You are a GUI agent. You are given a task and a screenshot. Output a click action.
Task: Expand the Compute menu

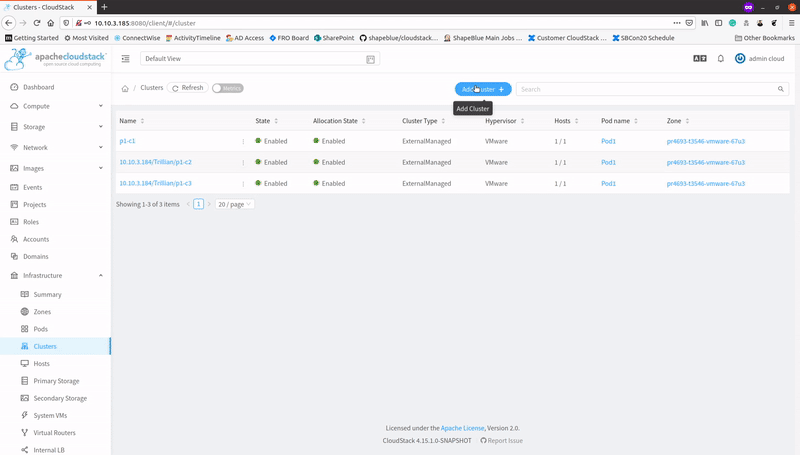(x=55, y=106)
